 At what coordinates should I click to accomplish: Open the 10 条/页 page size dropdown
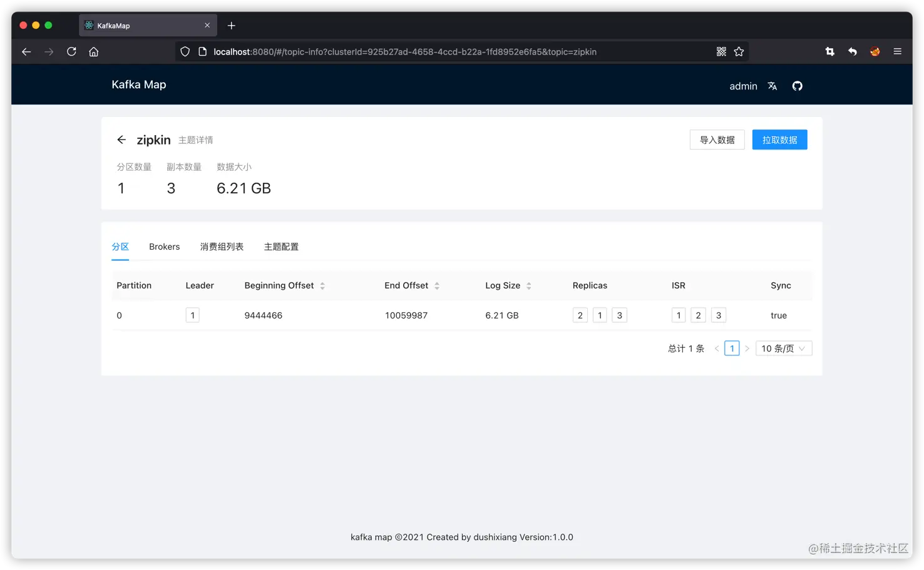click(784, 349)
